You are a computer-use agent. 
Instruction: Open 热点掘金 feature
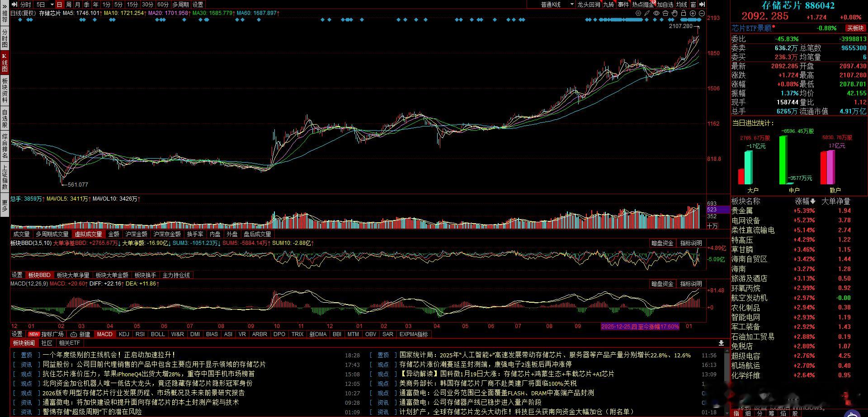(x=643, y=5)
